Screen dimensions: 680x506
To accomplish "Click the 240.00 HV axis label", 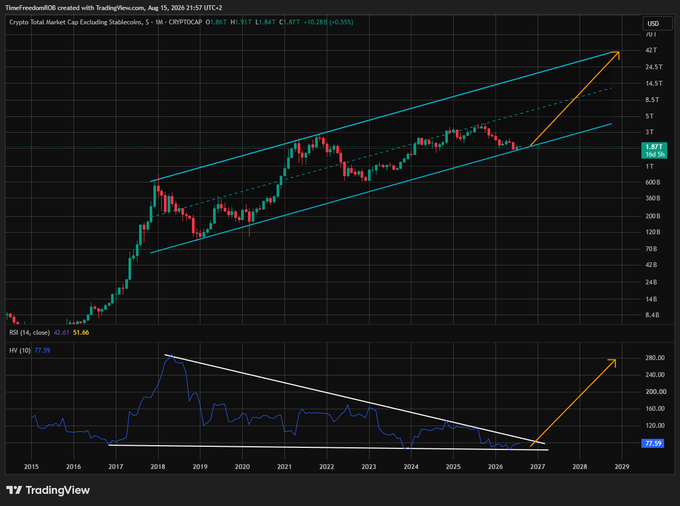I will 655,375.
